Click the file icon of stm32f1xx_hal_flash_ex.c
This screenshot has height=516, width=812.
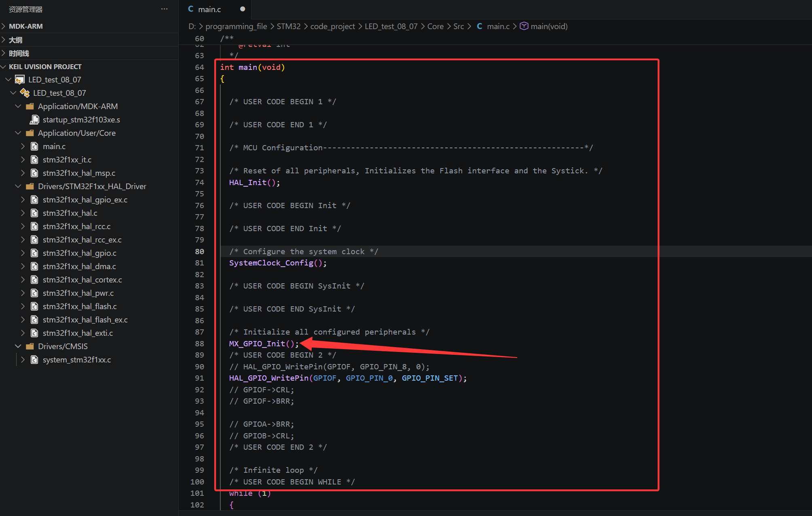pyautogui.click(x=35, y=320)
